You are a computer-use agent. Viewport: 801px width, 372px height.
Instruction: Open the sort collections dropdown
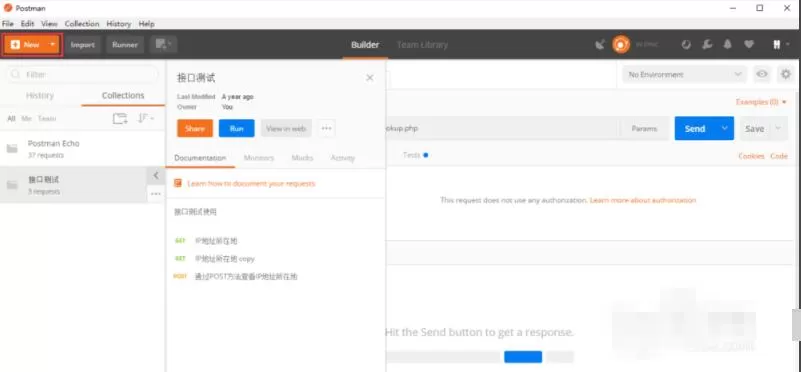click(146, 119)
